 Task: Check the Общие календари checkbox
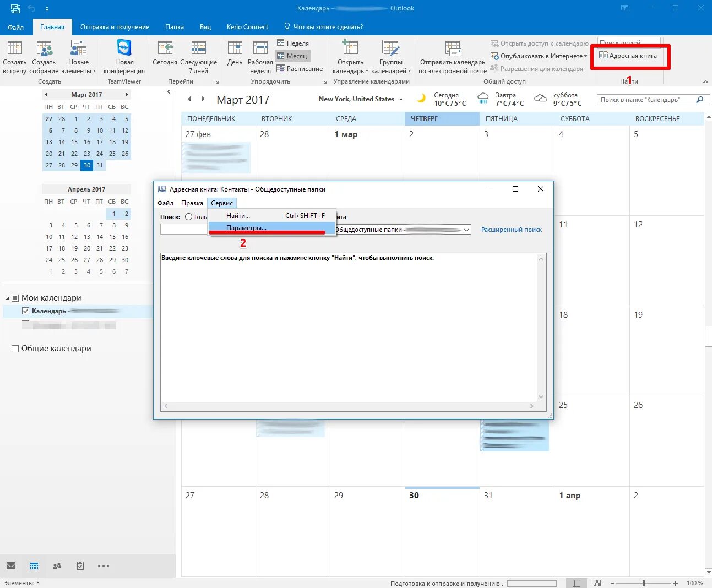15,349
